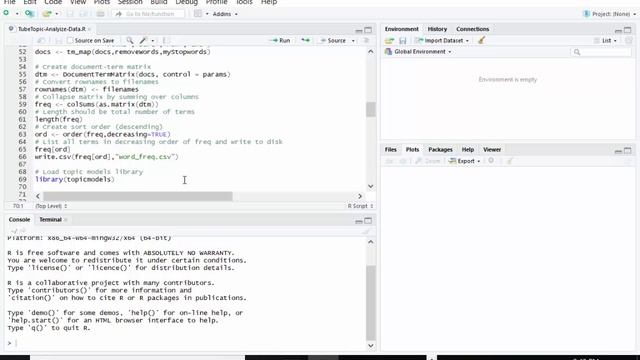Click the previous plot arrow icon
The height and width of the screenshot is (360, 640).
pos(389,161)
